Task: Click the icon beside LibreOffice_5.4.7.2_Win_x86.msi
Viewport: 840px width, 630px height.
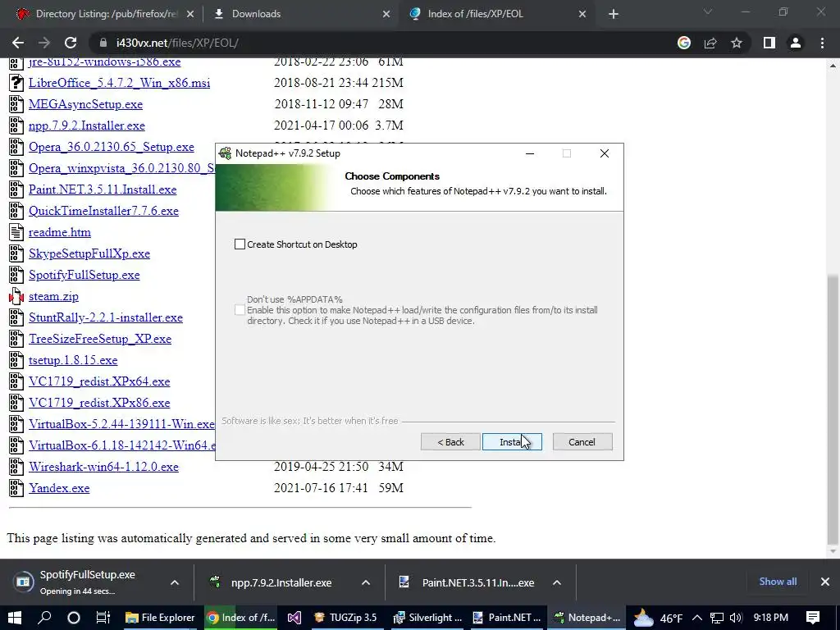Action: [16, 83]
